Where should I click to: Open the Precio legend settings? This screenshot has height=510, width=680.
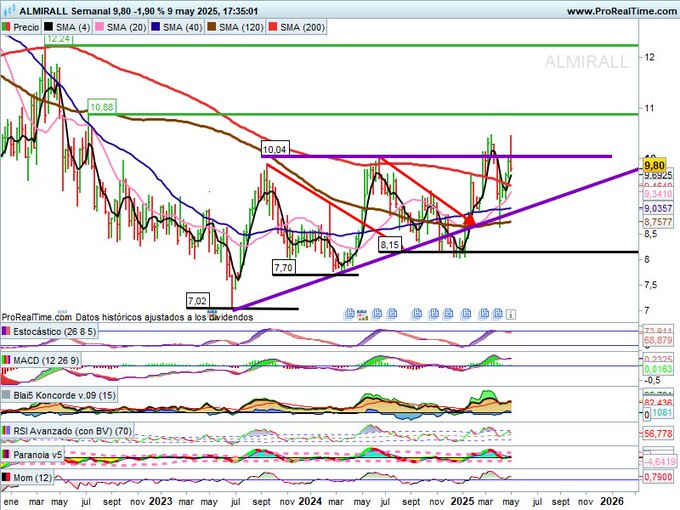(x=26, y=27)
